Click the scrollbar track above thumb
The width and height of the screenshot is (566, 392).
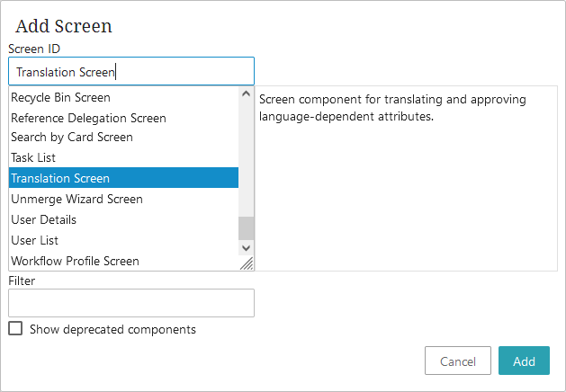pyautogui.click(x=247, y=158)
